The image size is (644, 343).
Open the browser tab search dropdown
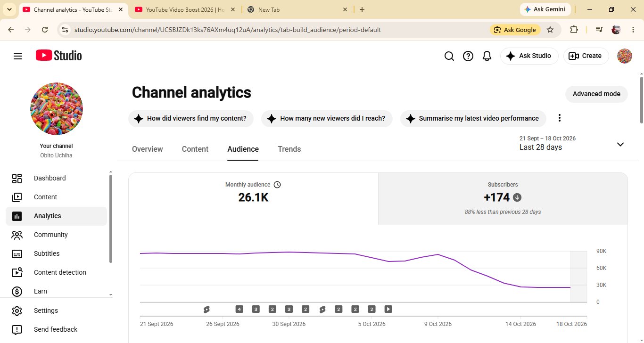coord(9,9)
